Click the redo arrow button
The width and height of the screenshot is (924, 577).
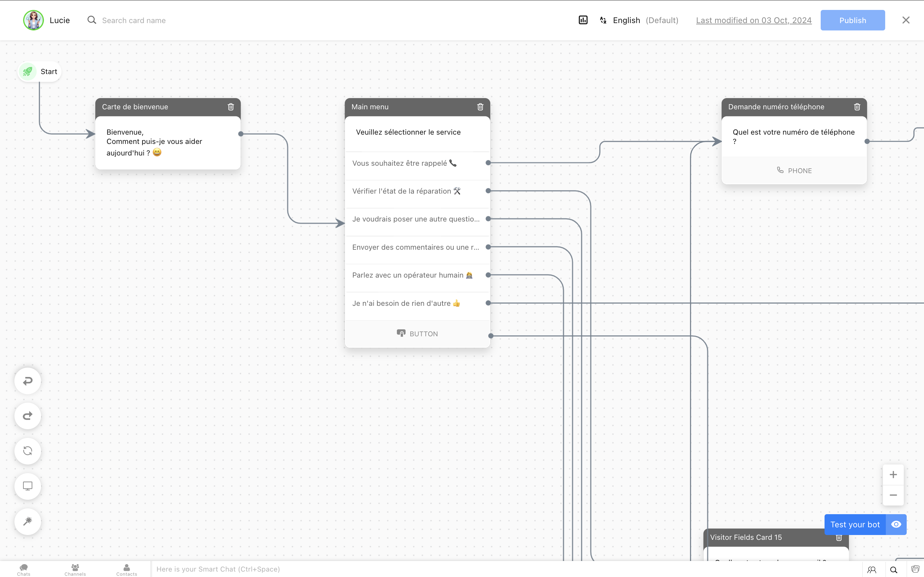click(x=28, y=416)
